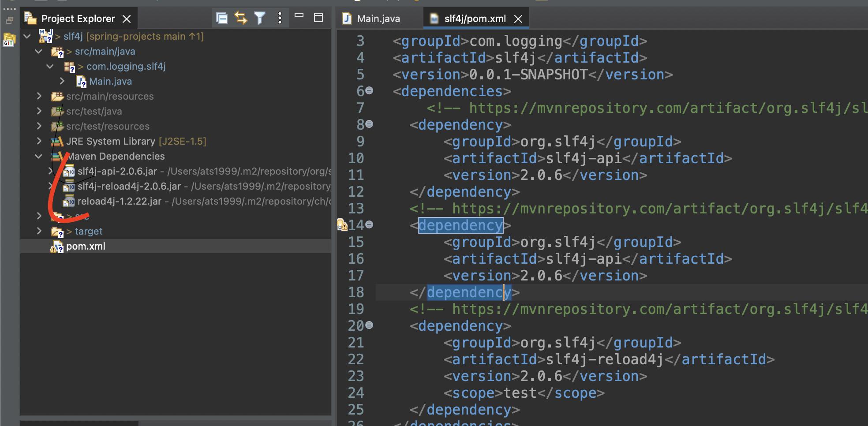Expand the src/test/resources folder

point(39,127)
